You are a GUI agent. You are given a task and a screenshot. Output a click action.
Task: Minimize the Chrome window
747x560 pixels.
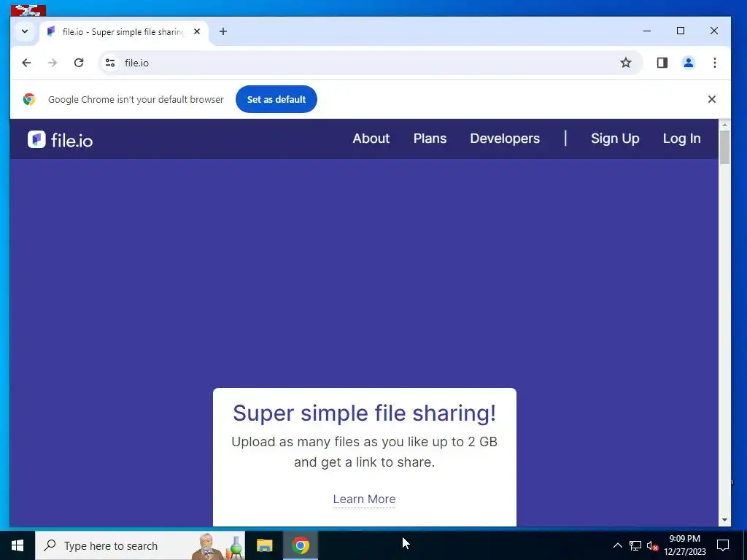(x=647, y=31)
